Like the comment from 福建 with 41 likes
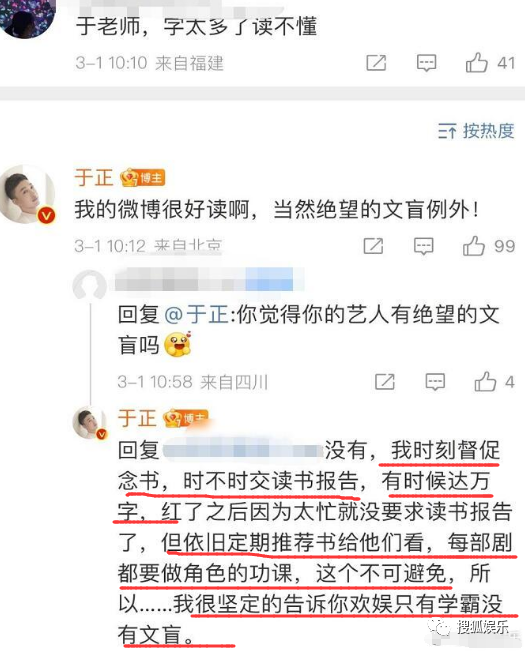The width and height of the screenshot is (525, 651). point(476,63)
